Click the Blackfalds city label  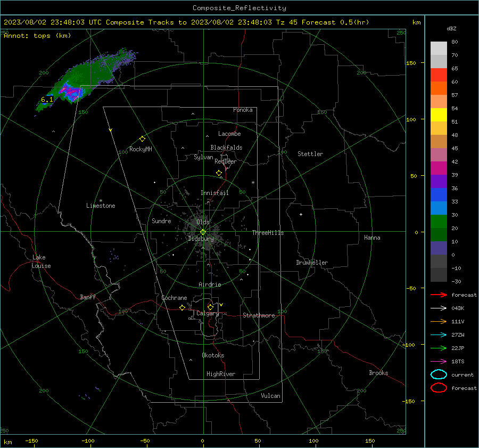coord(226,148)
